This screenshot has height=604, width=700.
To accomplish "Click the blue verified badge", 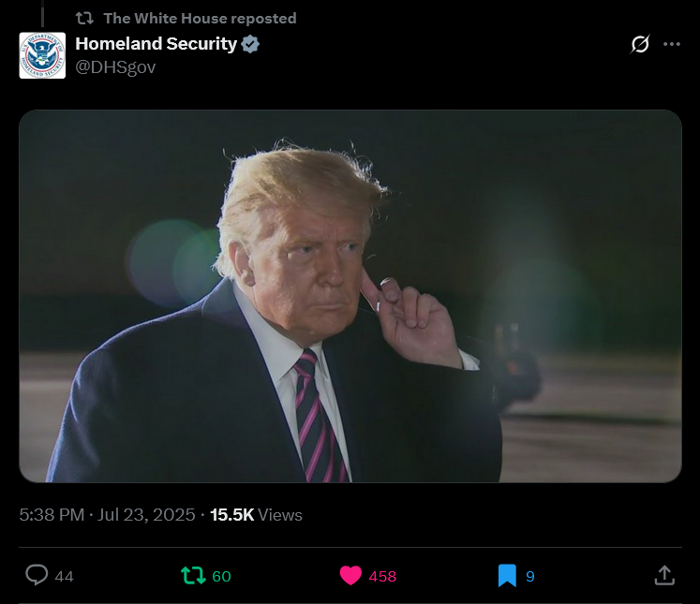I will pos(250,44).
